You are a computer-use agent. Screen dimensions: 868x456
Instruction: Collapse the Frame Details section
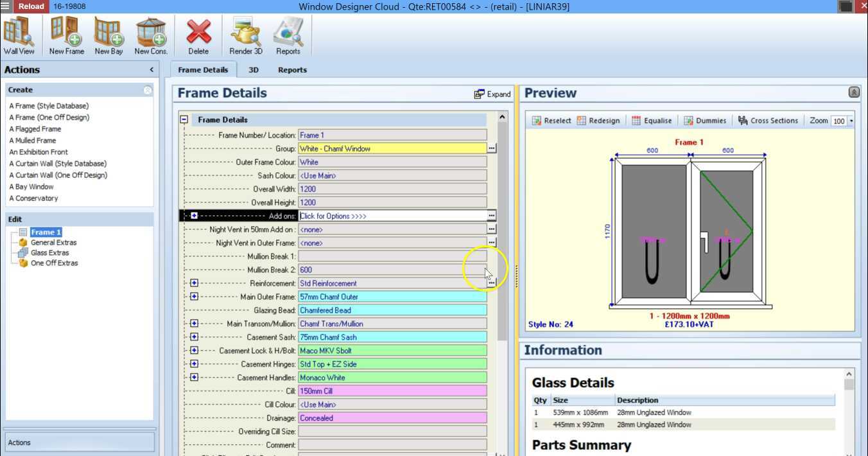(184, 119)
